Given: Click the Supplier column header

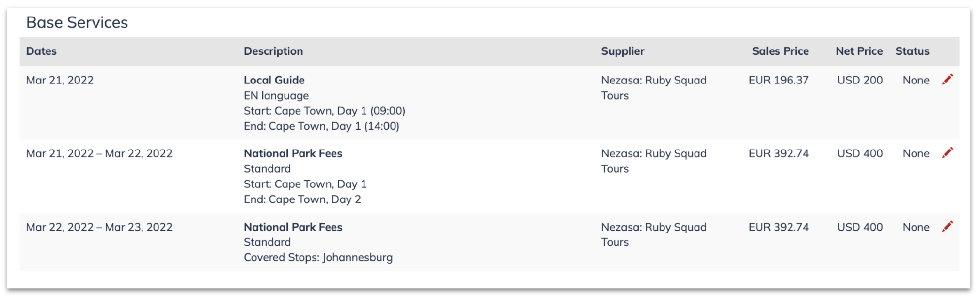Looking at the screenshot, I should point(623,51).
